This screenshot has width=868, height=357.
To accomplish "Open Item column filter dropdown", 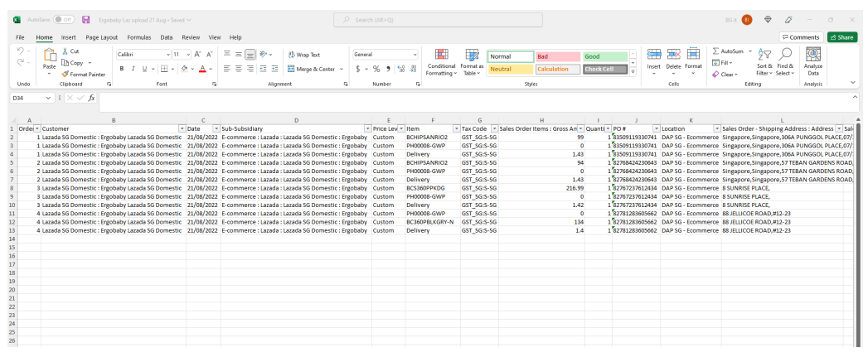I will pyautogui.click(x=456, y=128).
